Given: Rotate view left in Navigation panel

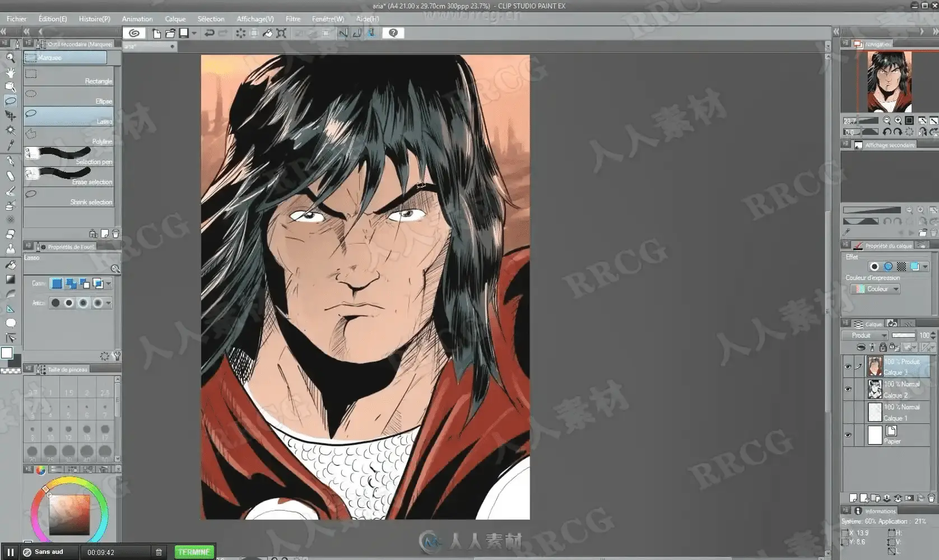Looking at the screenshot, I should point(886,132).
